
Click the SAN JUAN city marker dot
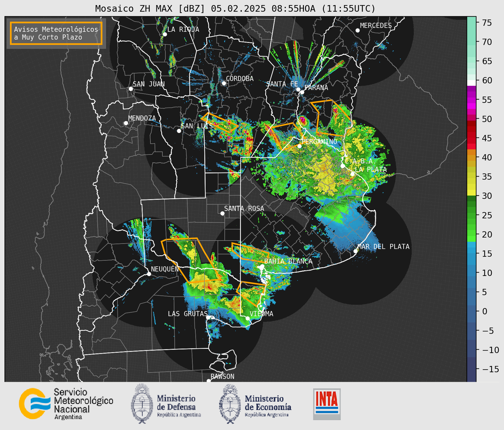tap(131, 89)
